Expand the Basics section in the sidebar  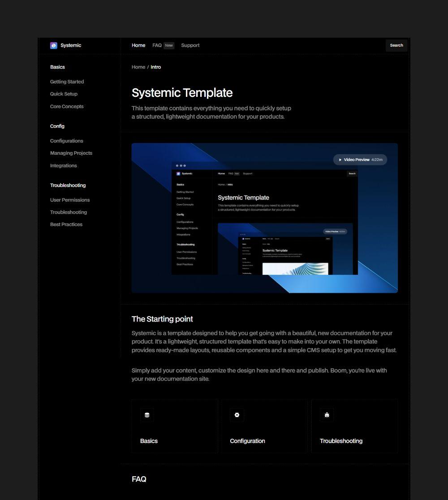point(58,67)
